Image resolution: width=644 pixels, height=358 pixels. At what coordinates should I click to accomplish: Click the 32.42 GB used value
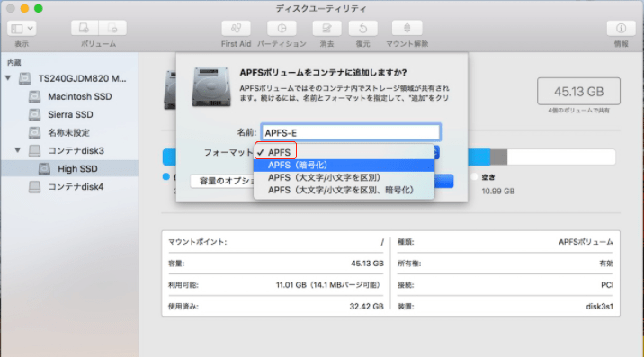pyautogui.click(x=366, y=306)
